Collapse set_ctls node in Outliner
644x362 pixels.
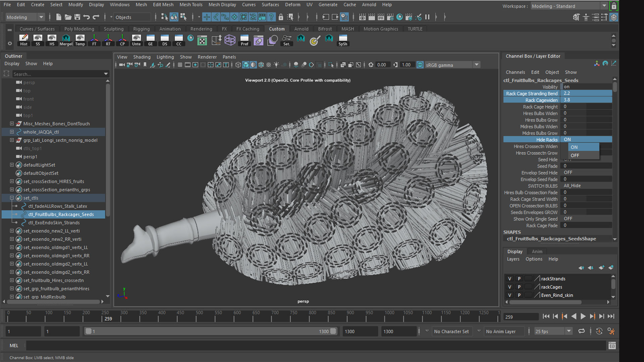click(12, 198)
